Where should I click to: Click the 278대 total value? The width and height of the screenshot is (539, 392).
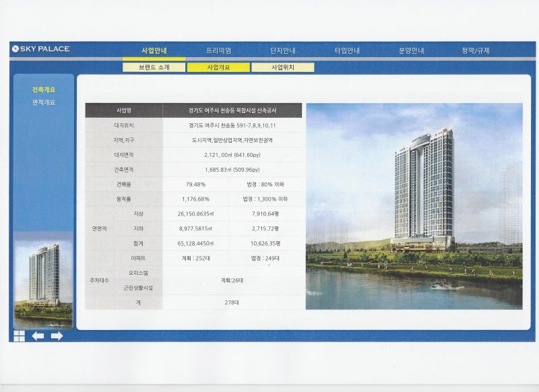pos(232,302)
